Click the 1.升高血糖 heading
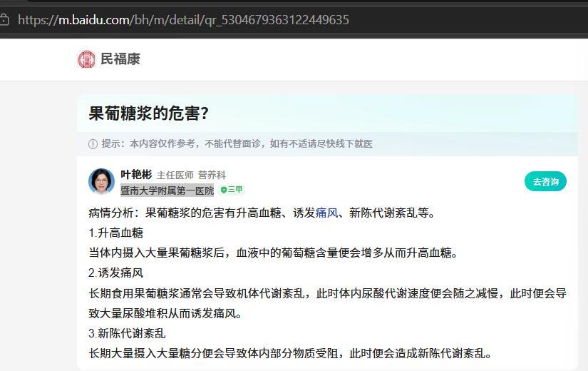Image resolution: width=588 pixels, height=371 pixels. [x=116, y=233]
